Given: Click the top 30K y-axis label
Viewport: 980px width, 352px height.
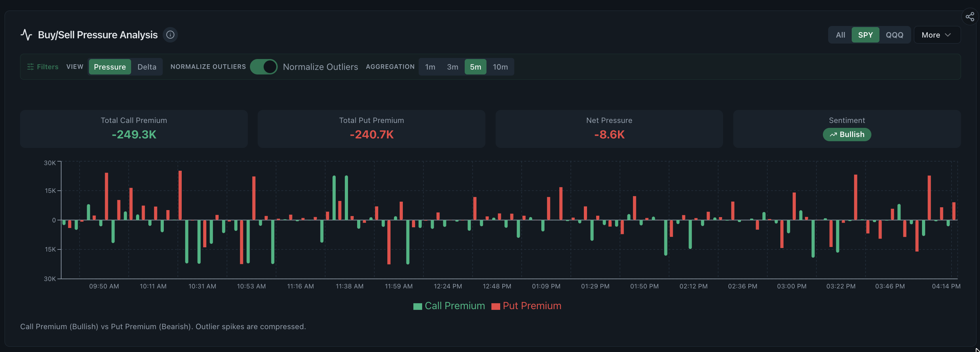Looking at the screenshot, I should [x=50, y=163].
